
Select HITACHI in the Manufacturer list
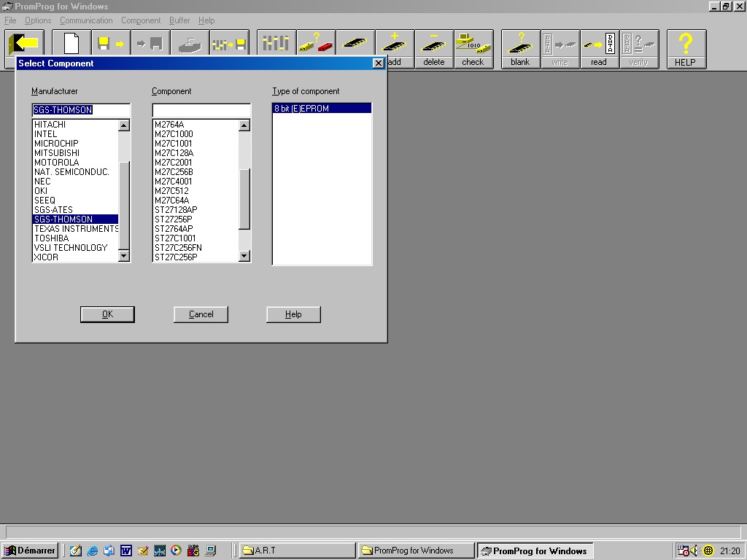tap(75, 124)
